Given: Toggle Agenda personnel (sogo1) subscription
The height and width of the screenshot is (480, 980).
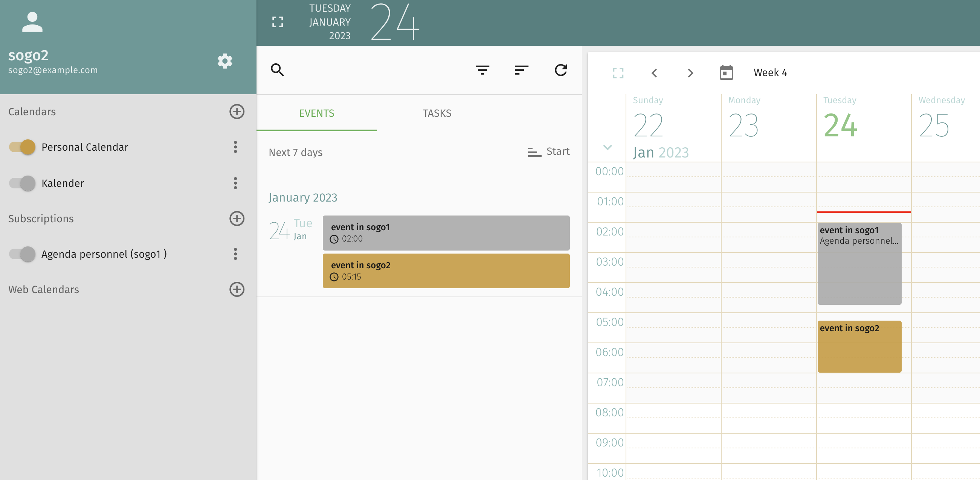Looking at the screenshot, I should pos(23,254).
